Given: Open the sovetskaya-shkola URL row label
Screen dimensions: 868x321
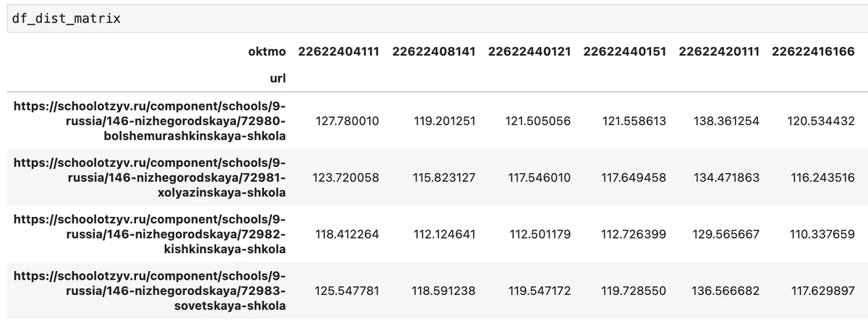Looking at the screenshot, I should [x=150, y=291].
